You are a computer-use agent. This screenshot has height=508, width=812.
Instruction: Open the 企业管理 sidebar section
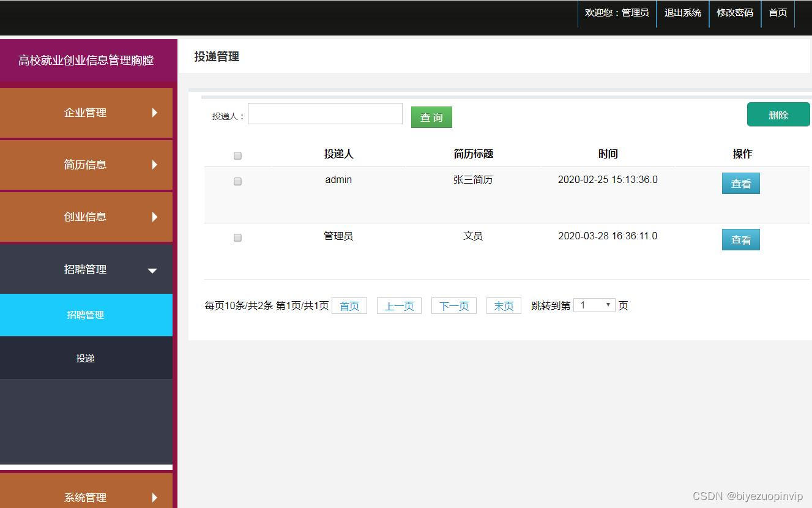coord(86,113)
